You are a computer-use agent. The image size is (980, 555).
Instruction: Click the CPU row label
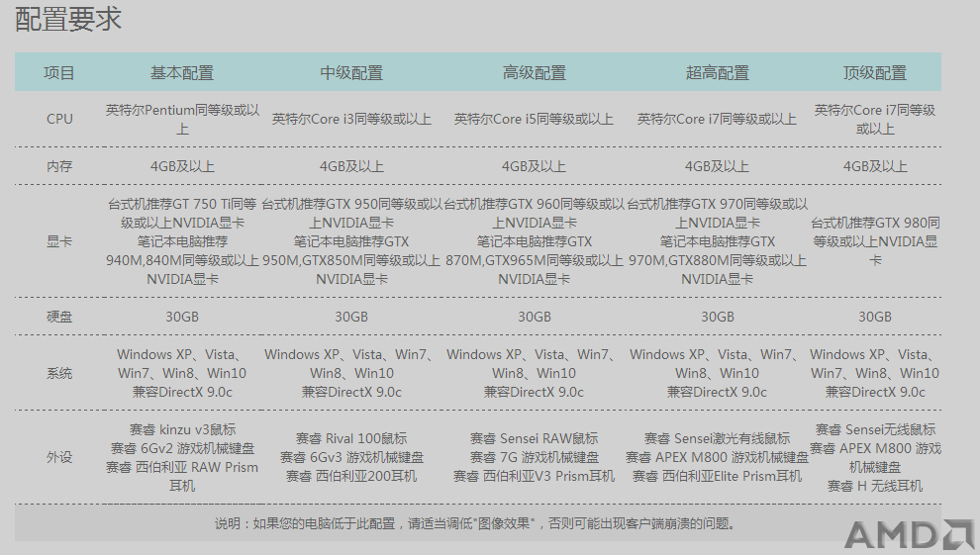59,119
